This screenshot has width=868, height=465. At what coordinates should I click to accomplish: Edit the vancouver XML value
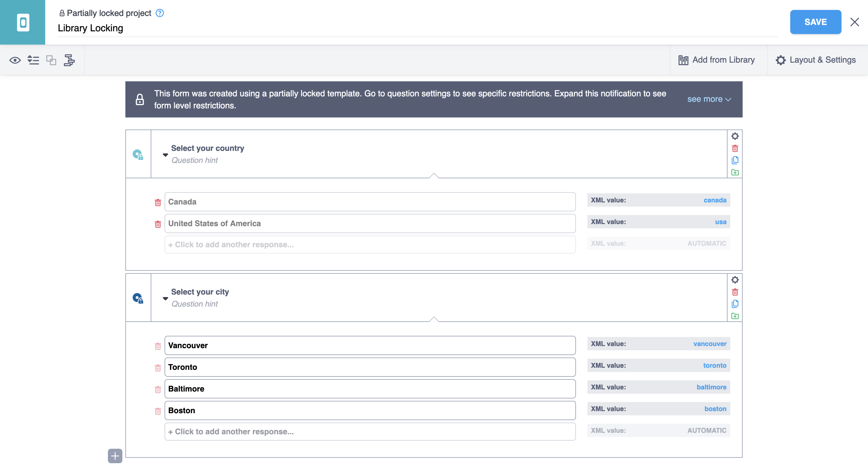pos(710,344)
